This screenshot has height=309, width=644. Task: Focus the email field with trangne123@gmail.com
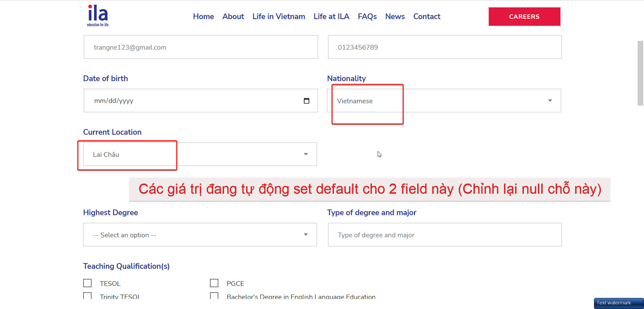201,47
